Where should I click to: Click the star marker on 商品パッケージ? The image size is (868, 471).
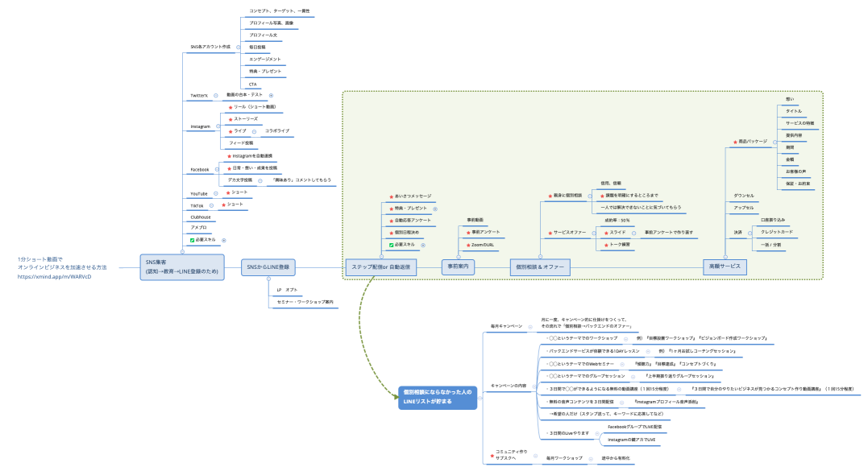[x=733, y=141]
